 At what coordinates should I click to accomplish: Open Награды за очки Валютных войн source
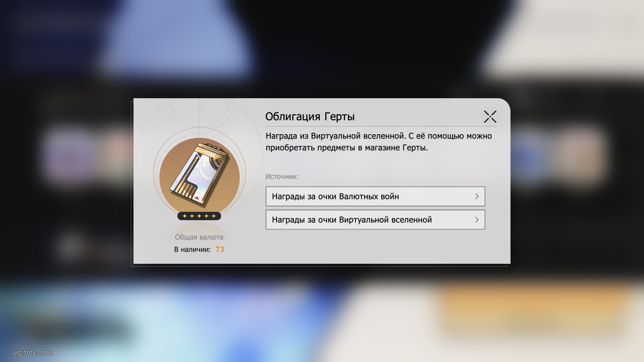coord(375,196)
